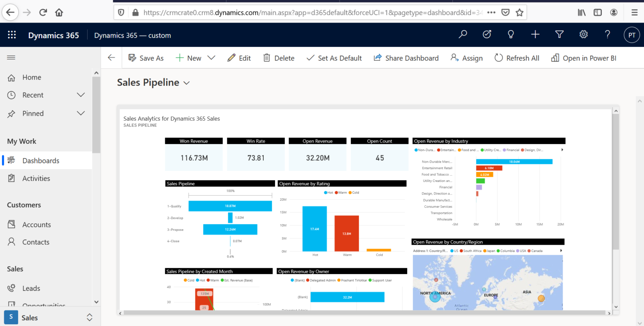The height and width of the screenshot is (326, 644).
Task: Click the filter funnel icon
Action: pyautogui.click(x=559, y=34)
